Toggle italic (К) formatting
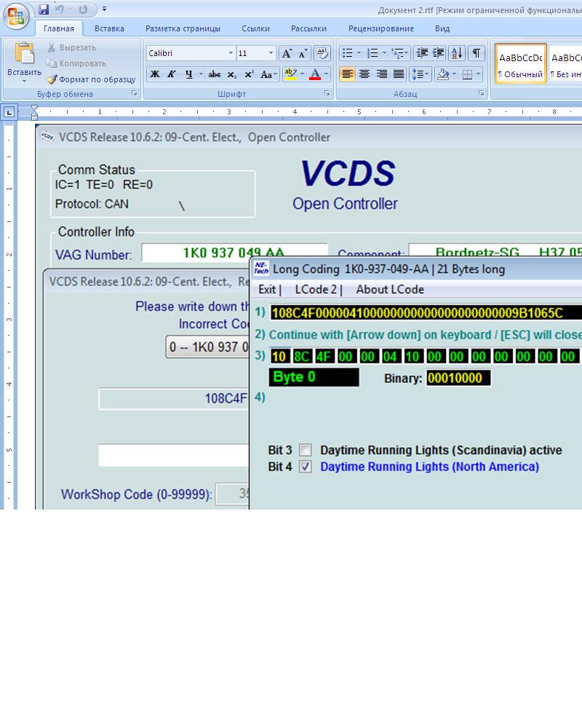 [171, 74]
